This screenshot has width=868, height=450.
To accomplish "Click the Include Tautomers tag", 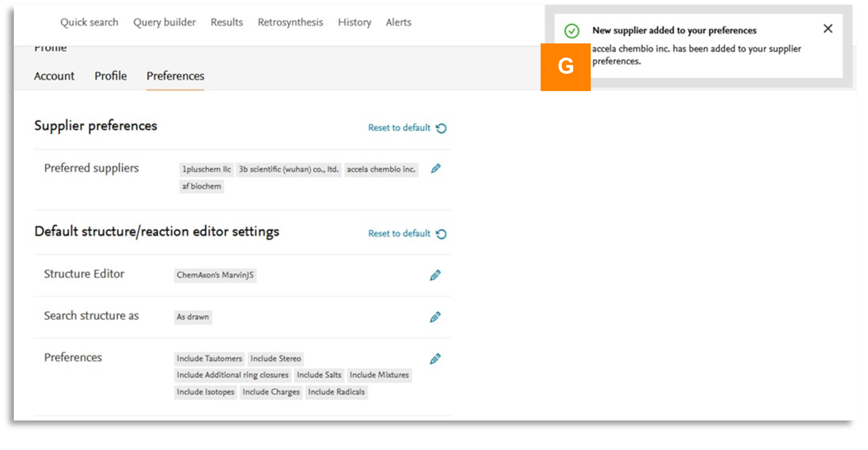I will 209,359.
